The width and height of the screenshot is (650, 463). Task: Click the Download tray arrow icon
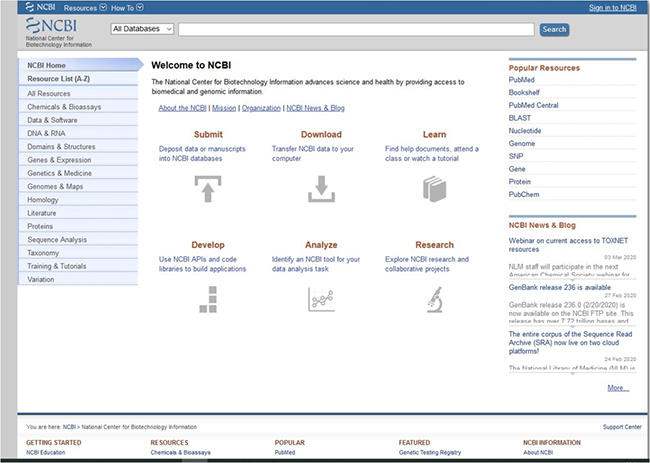[321, 189]
